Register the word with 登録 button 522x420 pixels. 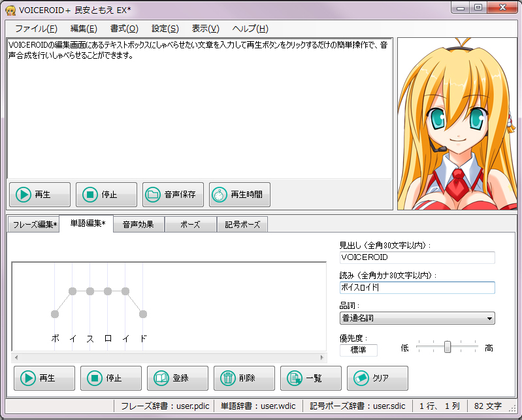(178, 378)
